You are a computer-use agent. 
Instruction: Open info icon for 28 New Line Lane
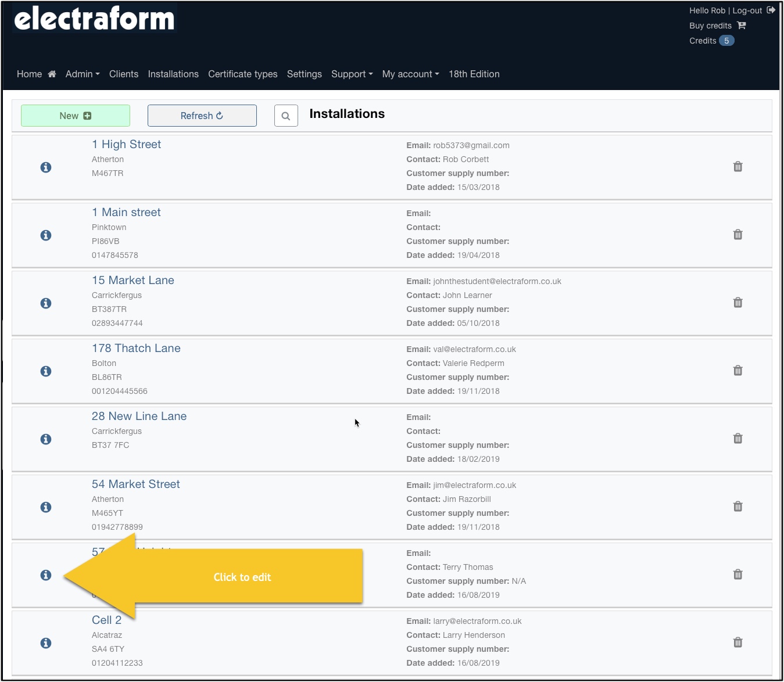[x=46, y=439]
